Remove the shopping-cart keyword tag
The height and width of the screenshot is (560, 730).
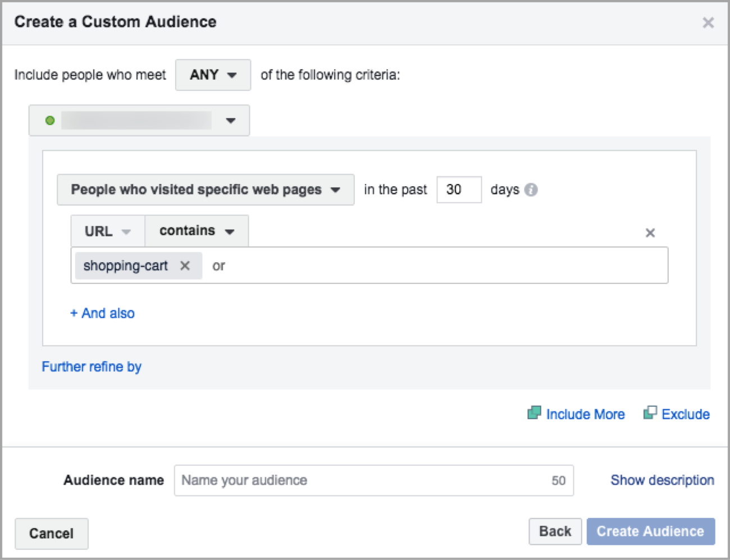tap(185, 265)
